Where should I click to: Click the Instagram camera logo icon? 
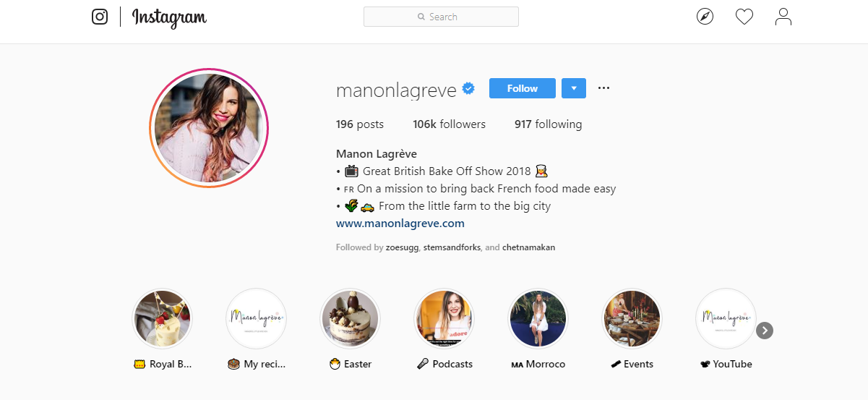[x=100, y=17]
